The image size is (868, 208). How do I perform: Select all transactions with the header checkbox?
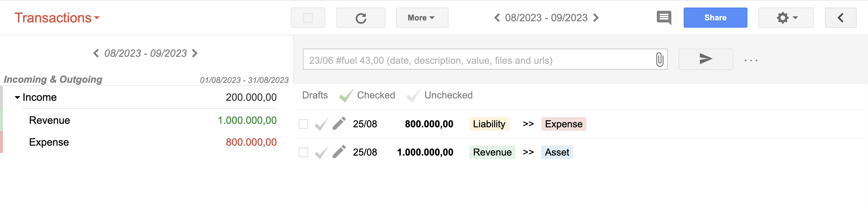307,17
